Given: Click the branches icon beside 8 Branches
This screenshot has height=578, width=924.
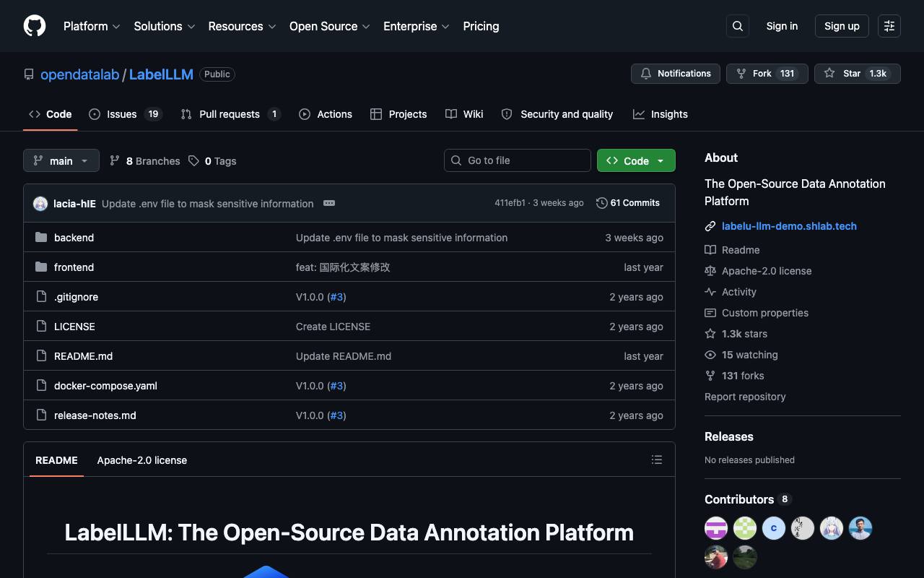Looking at the screenshot, I should coord(115,160).
